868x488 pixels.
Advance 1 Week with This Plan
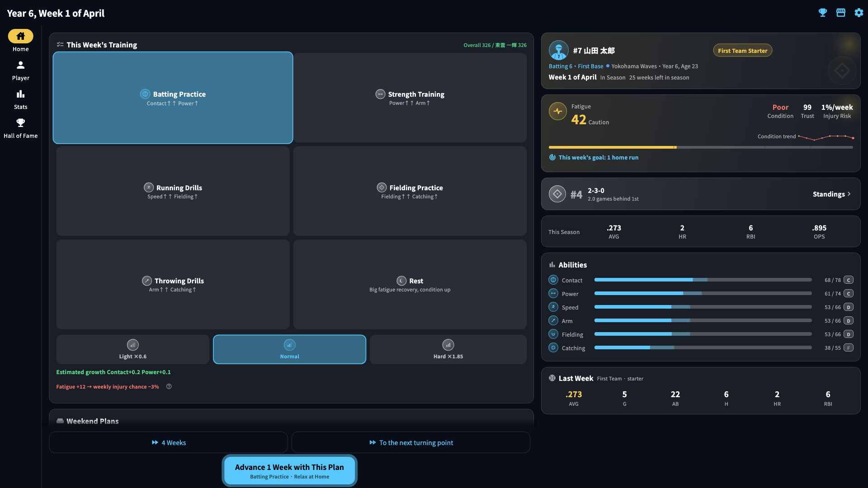(x=289, y=470)
